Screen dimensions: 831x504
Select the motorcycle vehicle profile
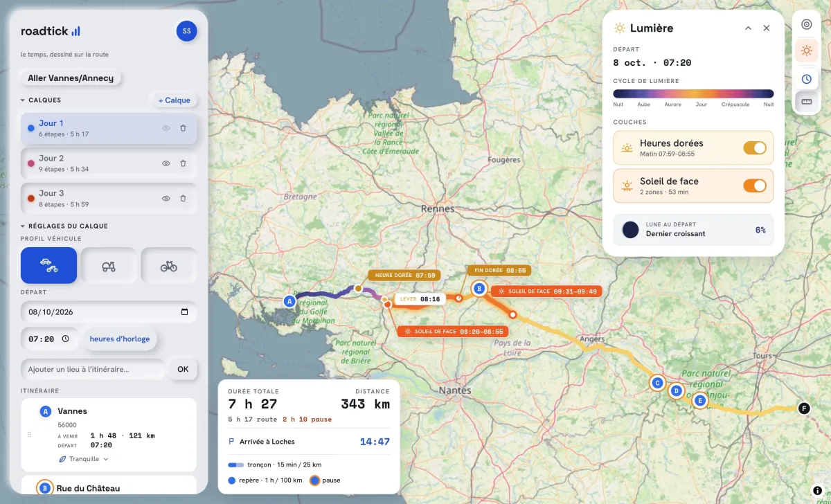pyautogui.click(x=48, y=265)
